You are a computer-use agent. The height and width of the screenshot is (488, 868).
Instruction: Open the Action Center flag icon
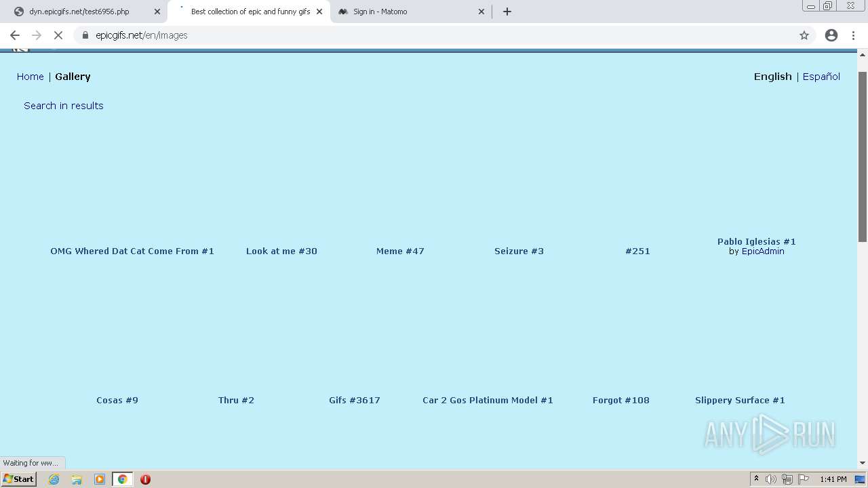[804, 479]
